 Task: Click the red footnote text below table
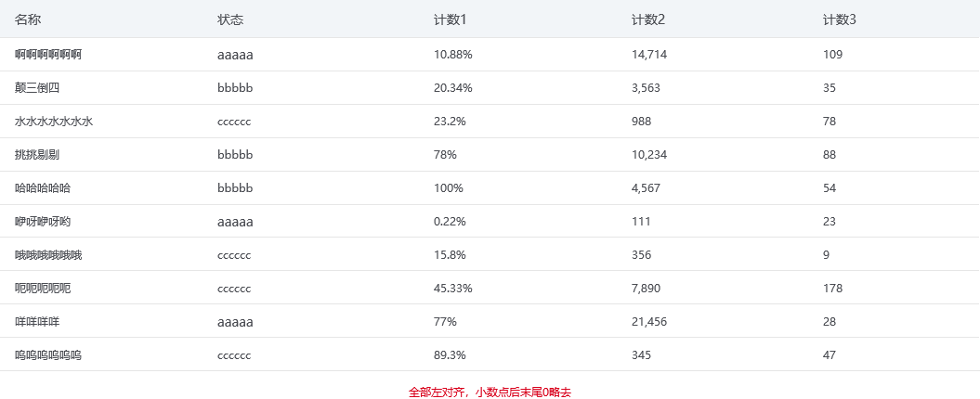click(490, 393)
